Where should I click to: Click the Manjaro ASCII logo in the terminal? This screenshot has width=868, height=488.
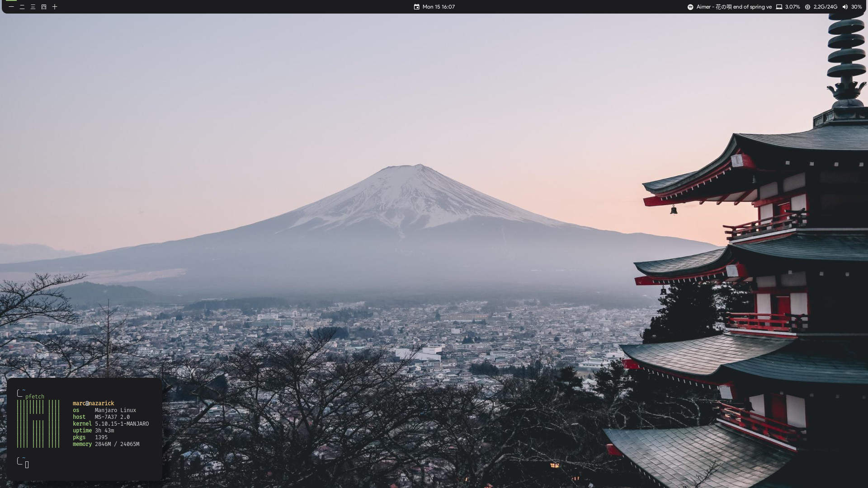point(38,423)
